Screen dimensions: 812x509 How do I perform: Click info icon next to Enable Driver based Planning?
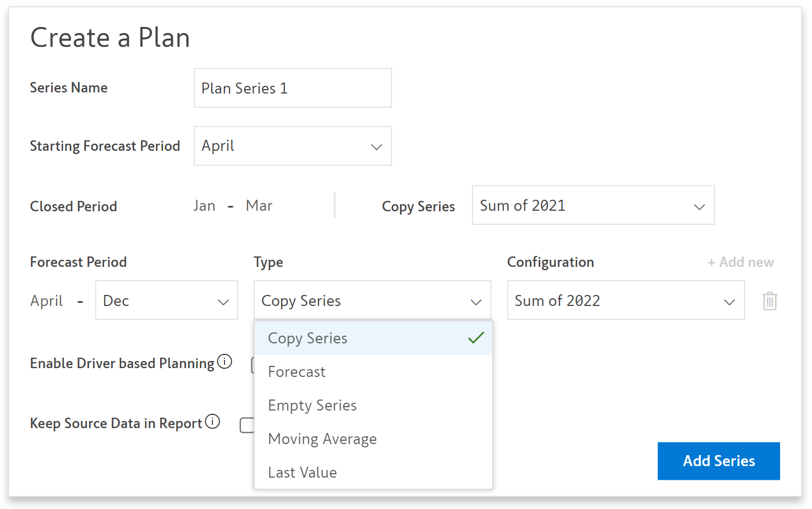click(x=224, y=362)
